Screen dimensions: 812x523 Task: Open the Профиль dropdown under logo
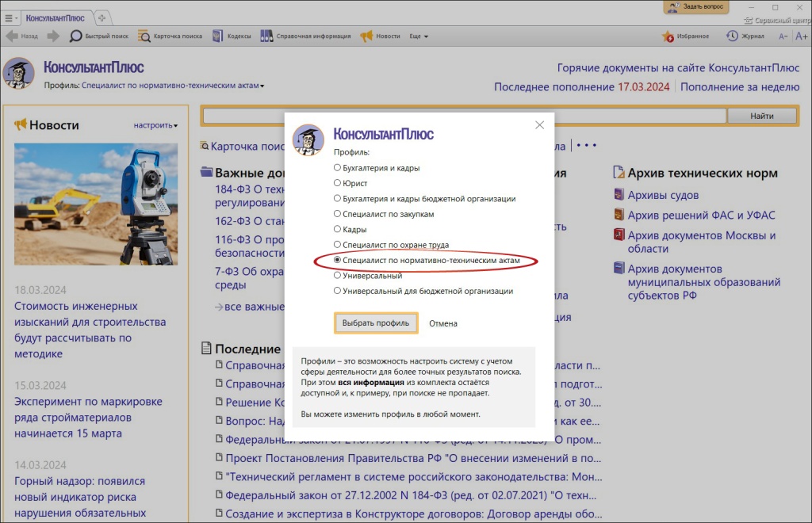173,86
